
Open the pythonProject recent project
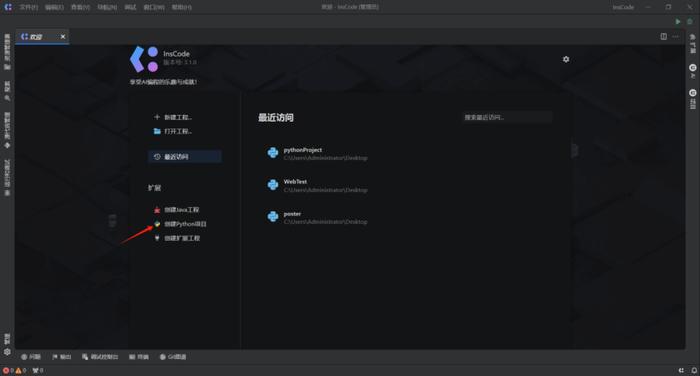pos(317,154)
